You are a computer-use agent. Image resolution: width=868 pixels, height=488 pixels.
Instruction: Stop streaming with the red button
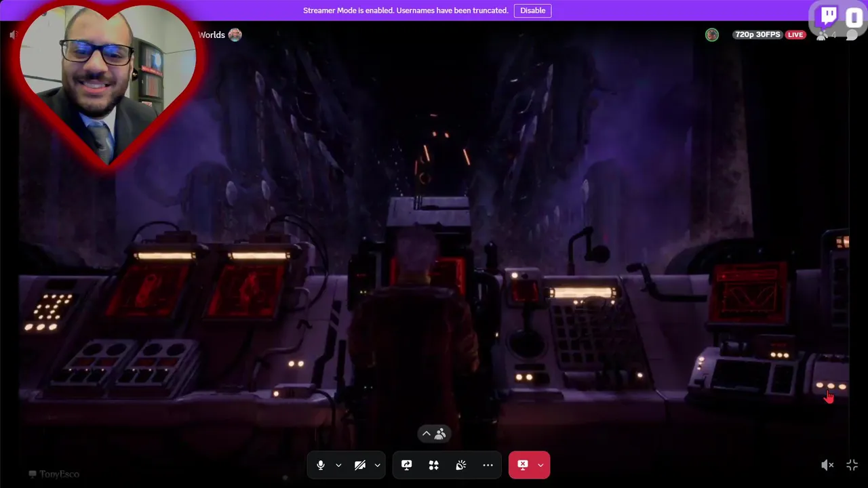[522, 465]
